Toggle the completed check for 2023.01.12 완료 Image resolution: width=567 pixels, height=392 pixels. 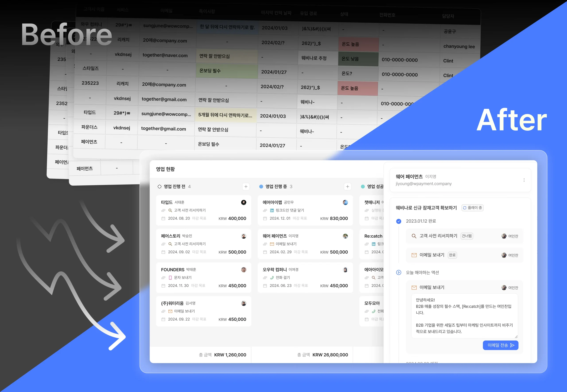coord(399,221)
